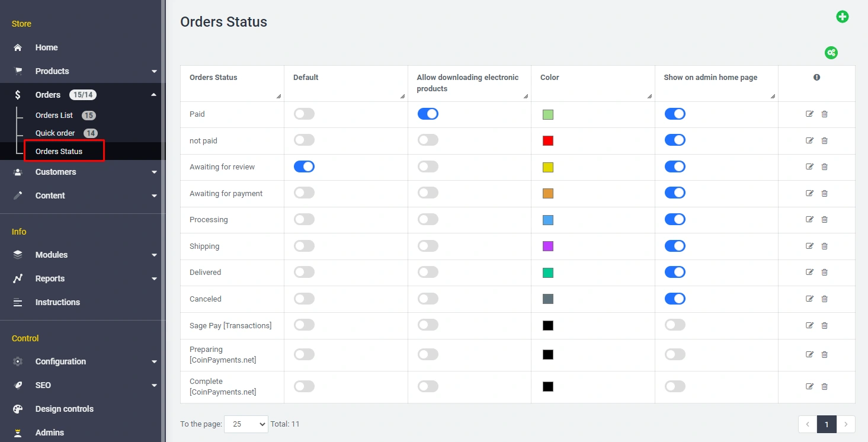This screenshot has height=442, width=868.
Task: Open the Instructions link in sidebar
Action: pos(57,302)
